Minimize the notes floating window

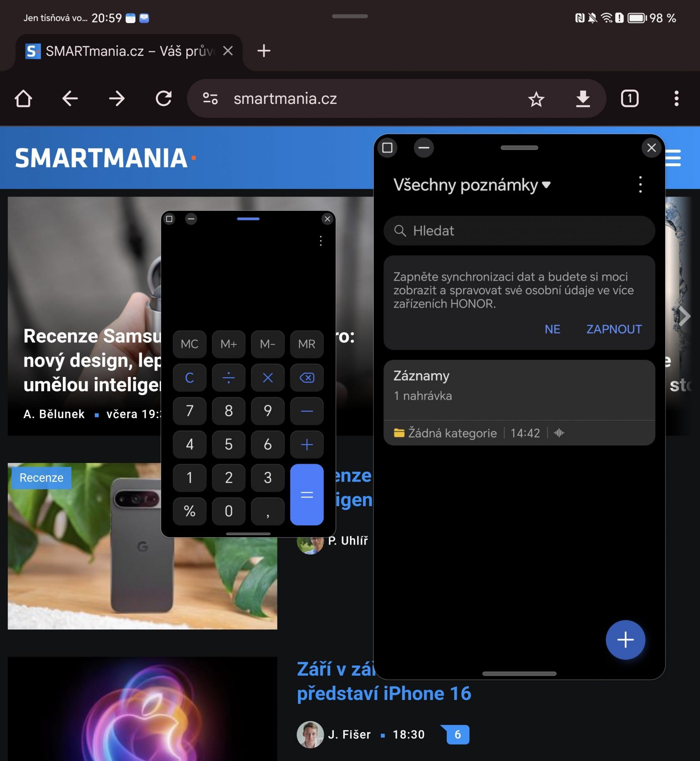(424, 148)
